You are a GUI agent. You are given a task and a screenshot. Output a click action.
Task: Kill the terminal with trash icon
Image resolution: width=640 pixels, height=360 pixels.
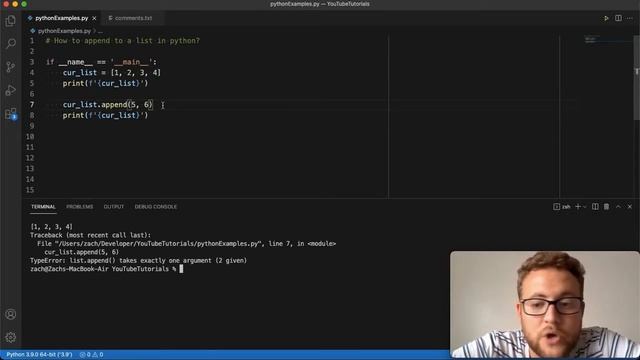tap(607, 207)
